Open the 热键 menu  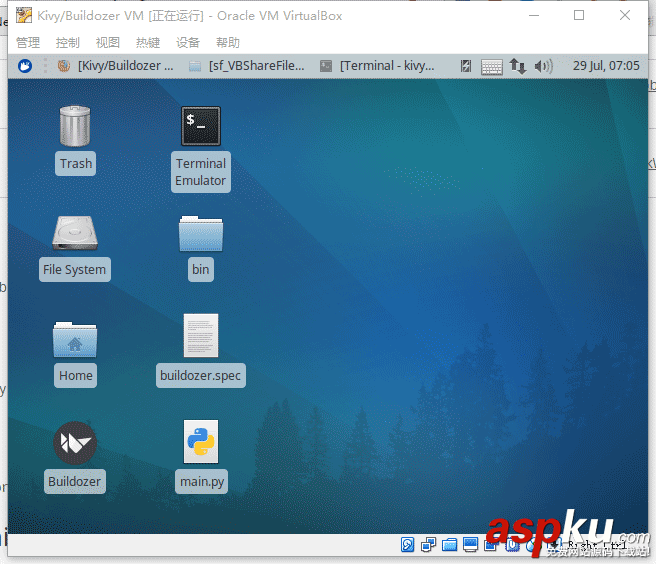[x=148, y=42]
